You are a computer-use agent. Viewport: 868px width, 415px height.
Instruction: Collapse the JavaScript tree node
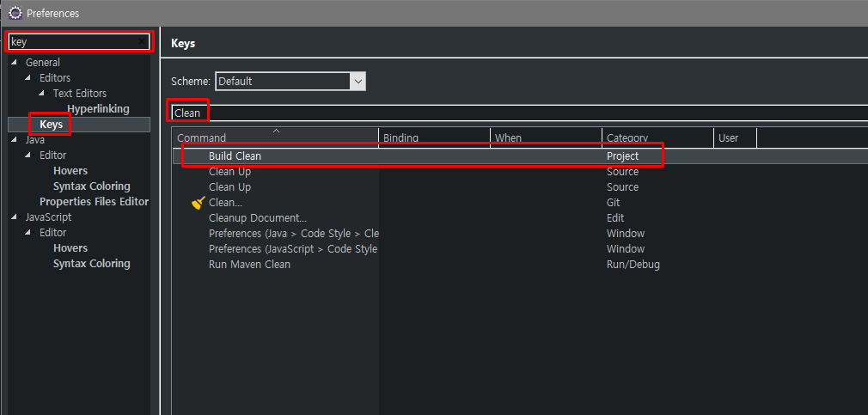(14, 217)
